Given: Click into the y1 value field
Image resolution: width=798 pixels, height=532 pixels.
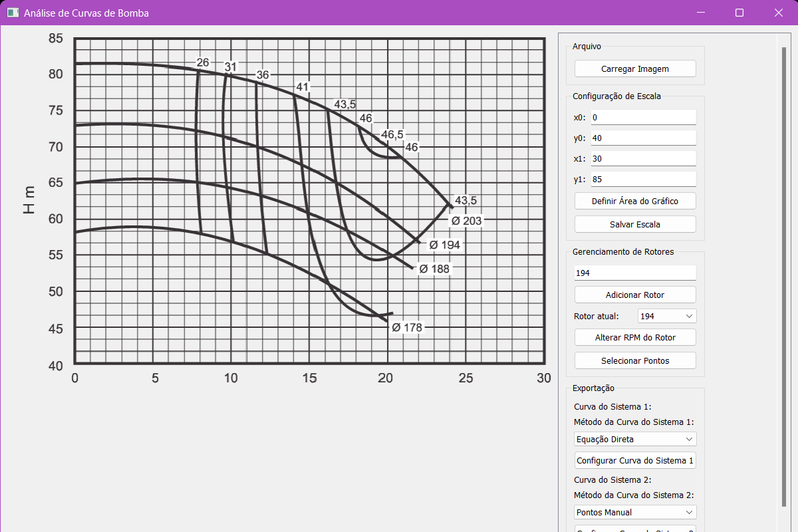Looking at the screenshot, I should tap(643, 179).
